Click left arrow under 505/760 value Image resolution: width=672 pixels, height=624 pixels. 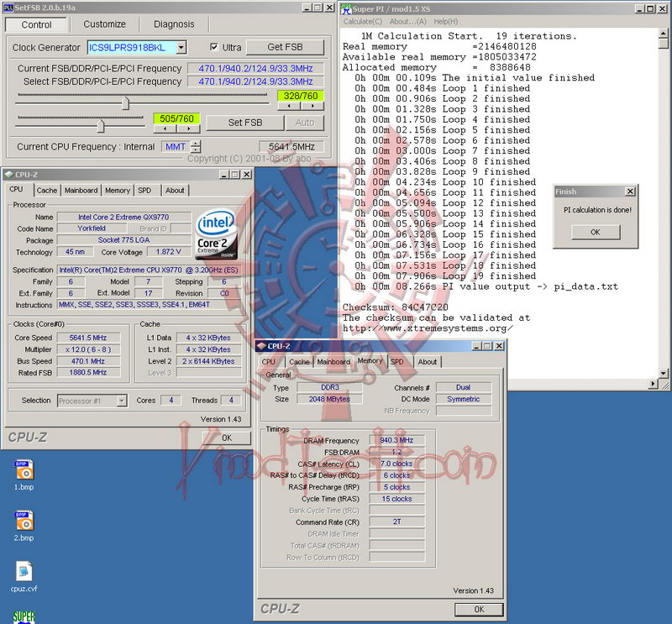pyautogui.click(x=165, y=128)
